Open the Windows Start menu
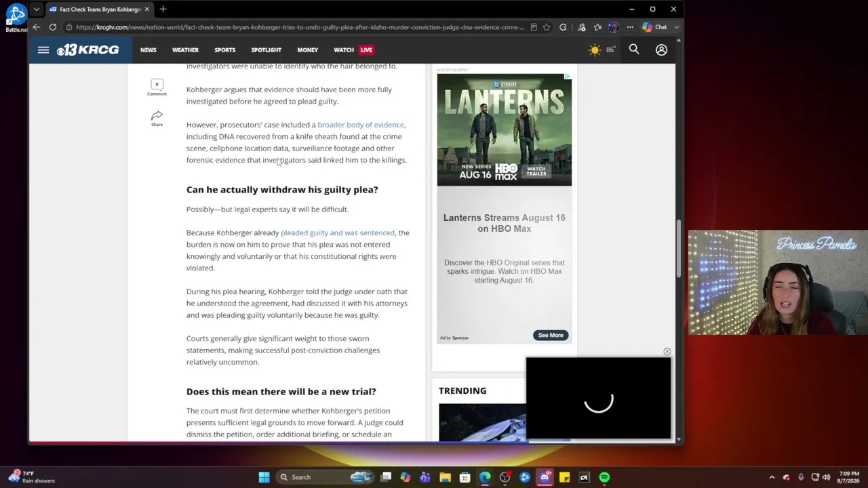The width and height of the screenshot is (868, 488). 264,477
